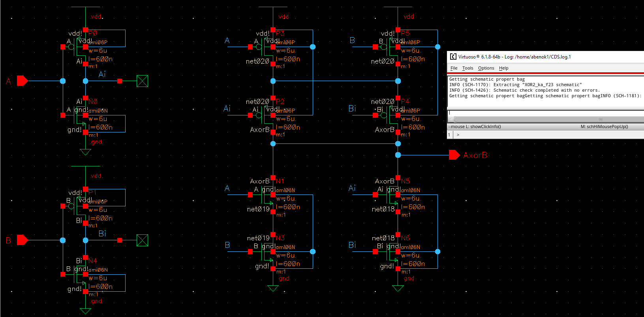Select the Ai wire label left of N5
The width and height of the screenshot is (644, 317).
[x=352, y=188]
